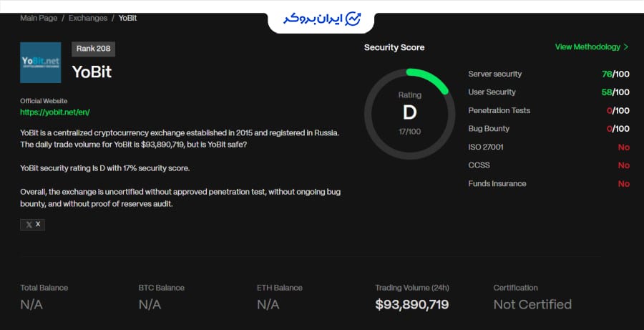Click the N/A value under BTC Balance
Screen dimensions: 644x330
coord(150,304)
